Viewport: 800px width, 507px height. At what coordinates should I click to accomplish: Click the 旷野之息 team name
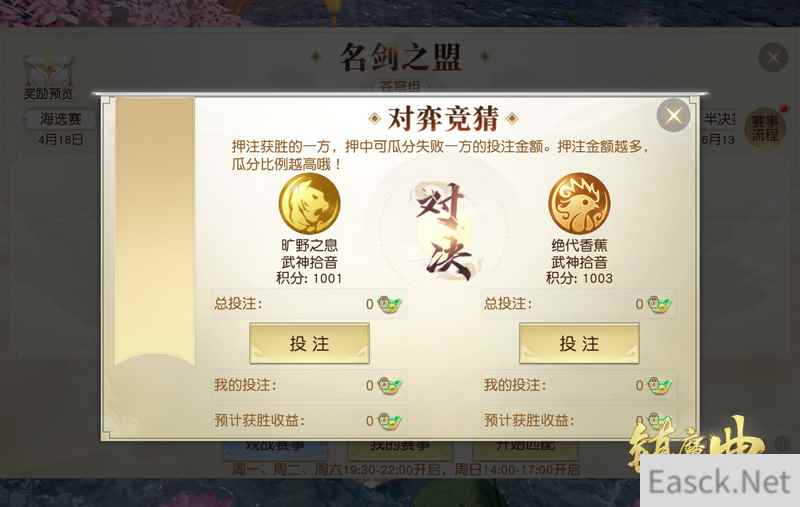tap(310, 245)
